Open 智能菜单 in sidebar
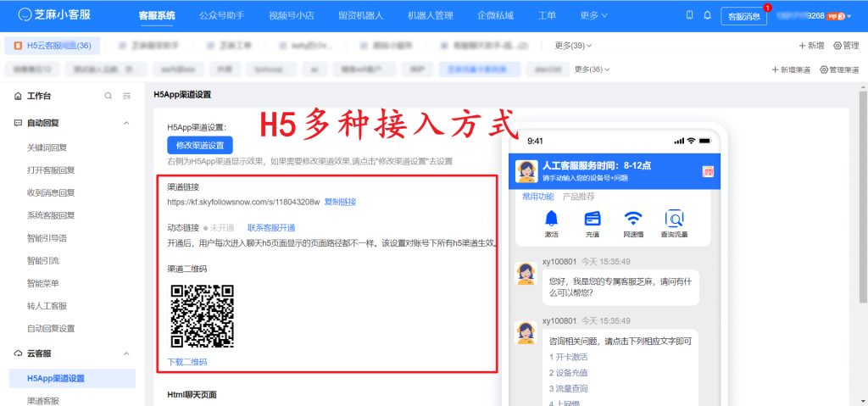 coord(43,283)
